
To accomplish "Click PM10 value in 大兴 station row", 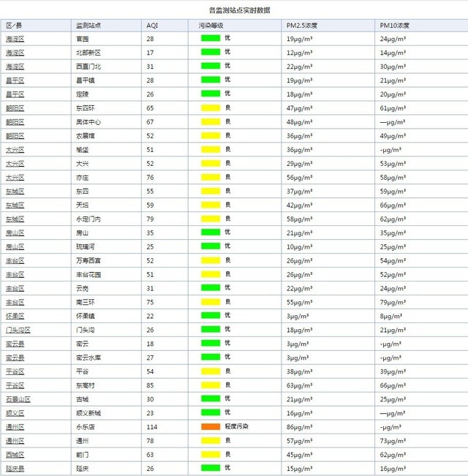I will pos(393,164).
